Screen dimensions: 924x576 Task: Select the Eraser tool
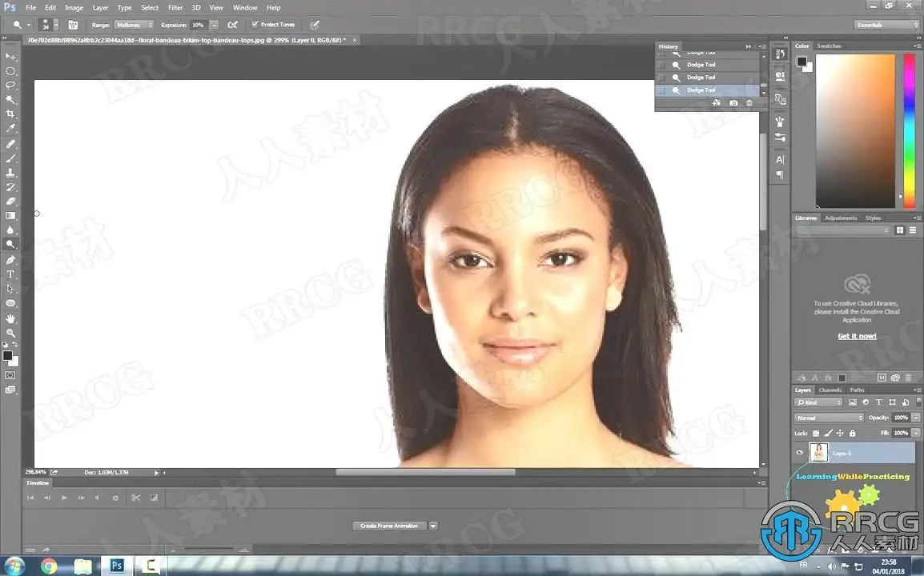tap(10, 202)
